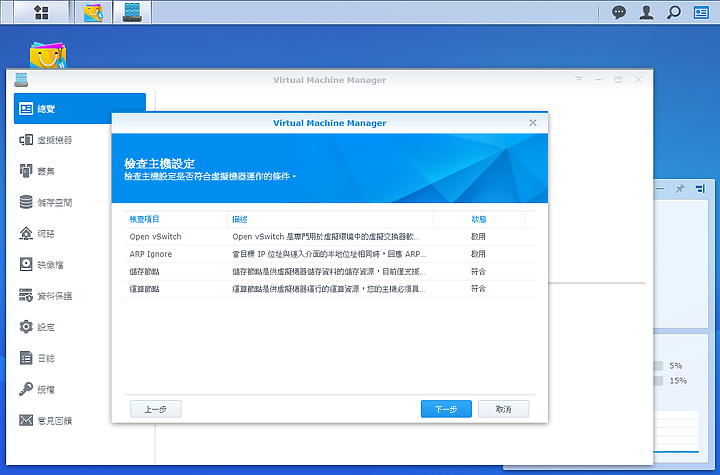Open 日誌 log section in sidebar

coord(37,358)
